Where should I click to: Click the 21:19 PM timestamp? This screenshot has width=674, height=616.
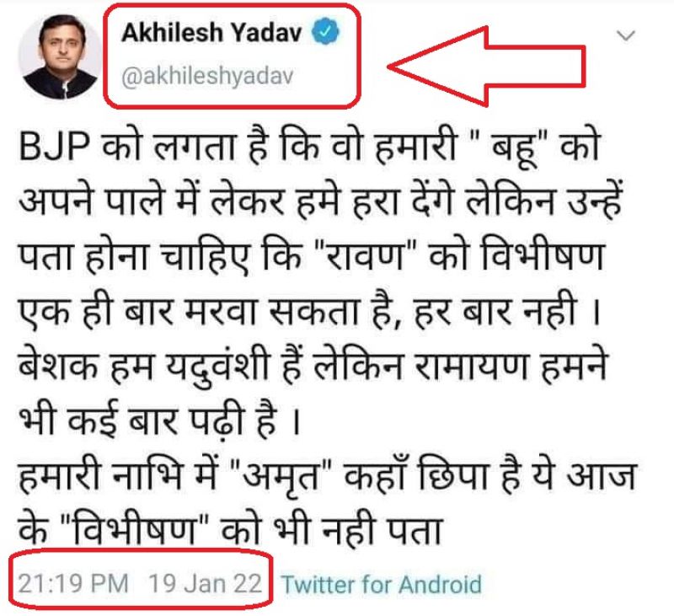[73, 583]
